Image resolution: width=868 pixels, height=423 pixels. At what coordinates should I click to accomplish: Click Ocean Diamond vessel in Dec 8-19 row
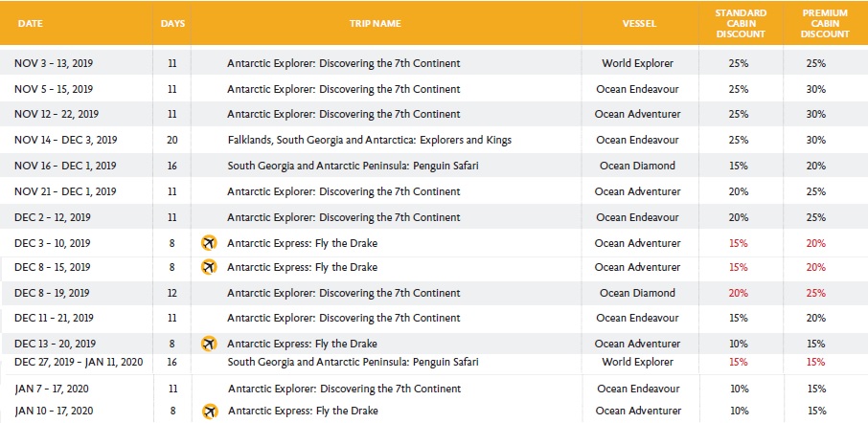[637, 293]
